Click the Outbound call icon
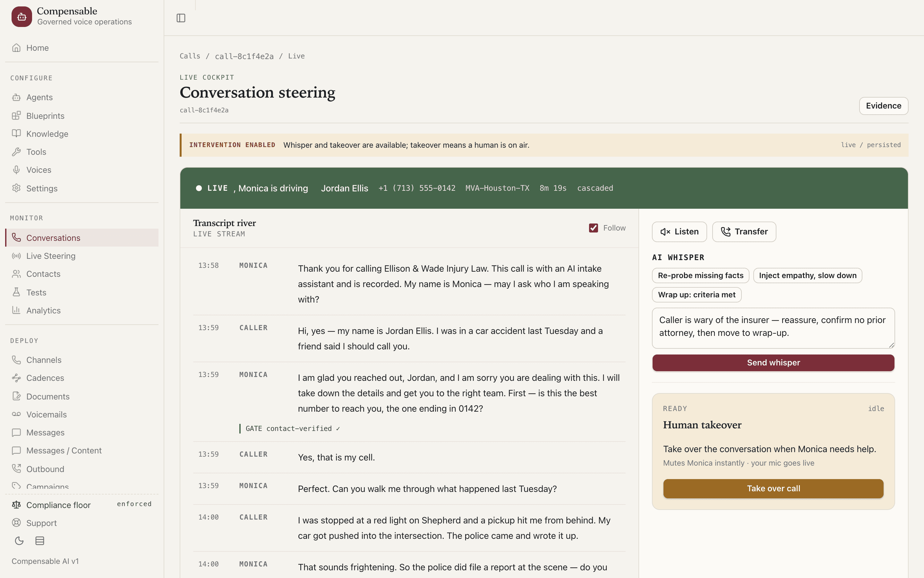924x578 pixels. point(16,469)
